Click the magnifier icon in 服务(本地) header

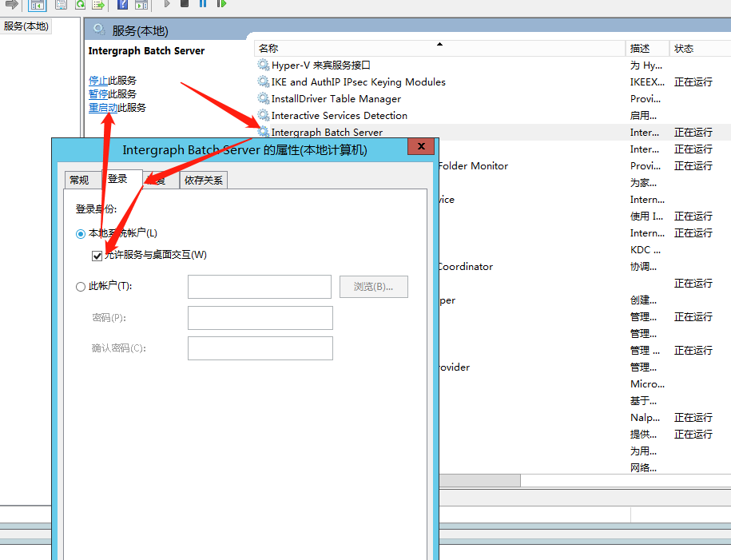(x=99, y=30)
